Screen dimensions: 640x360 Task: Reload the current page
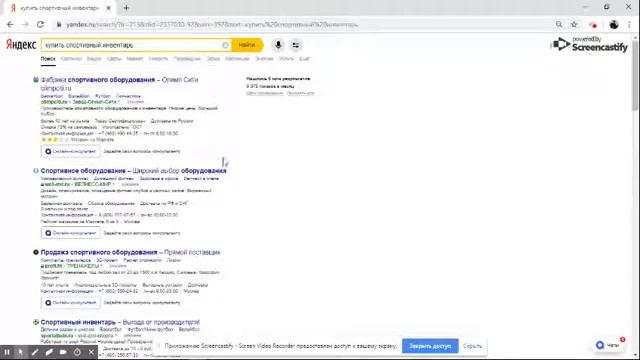40,24
